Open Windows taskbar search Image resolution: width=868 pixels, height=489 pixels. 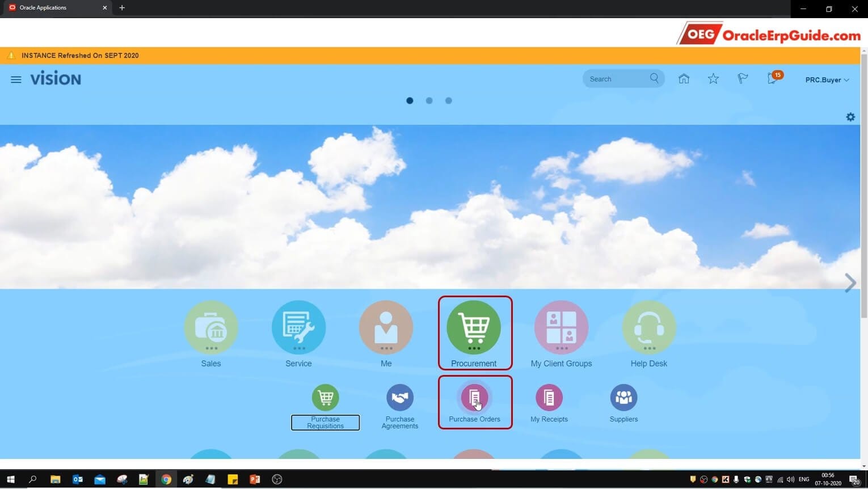tap(32, 480)
